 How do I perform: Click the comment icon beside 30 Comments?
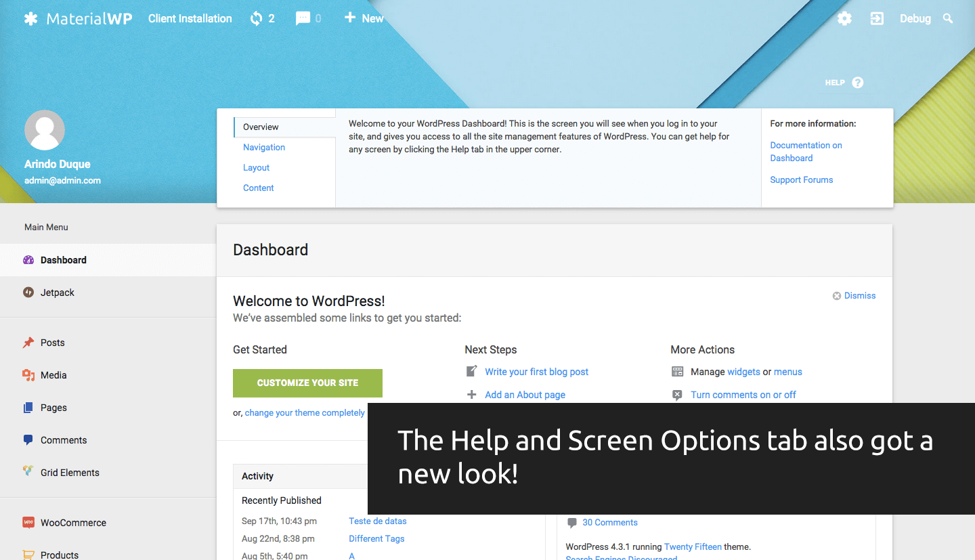[572, 523]
